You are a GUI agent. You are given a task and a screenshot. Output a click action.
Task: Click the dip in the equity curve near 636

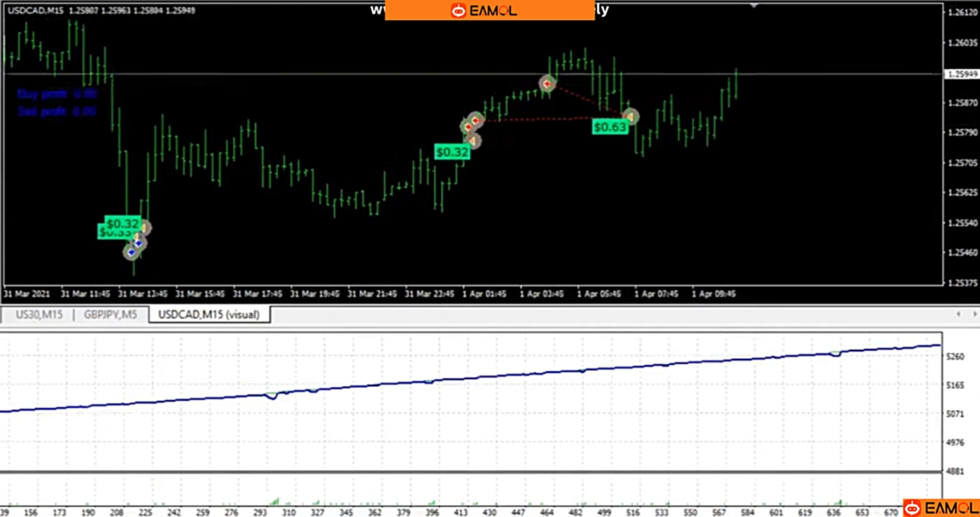(x=835, y=355)
